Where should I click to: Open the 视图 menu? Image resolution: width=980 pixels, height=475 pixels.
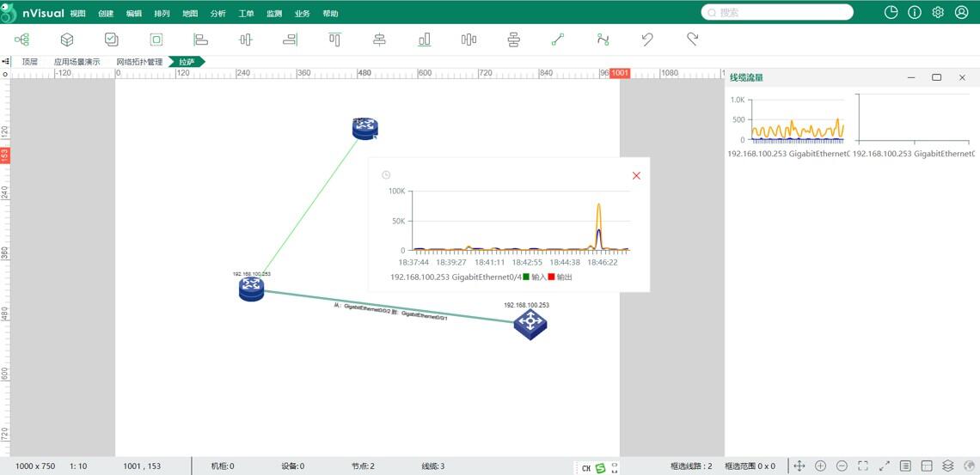[x=77, y=14]
